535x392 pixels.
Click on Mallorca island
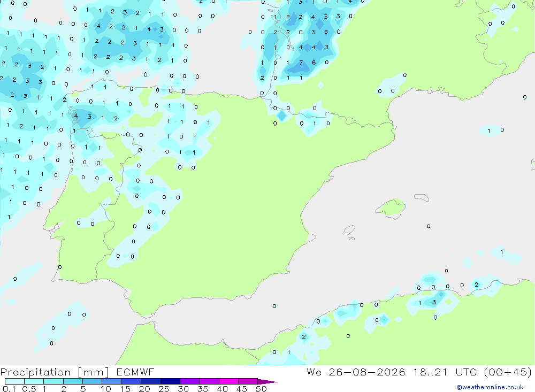click(x=391, y=208)
